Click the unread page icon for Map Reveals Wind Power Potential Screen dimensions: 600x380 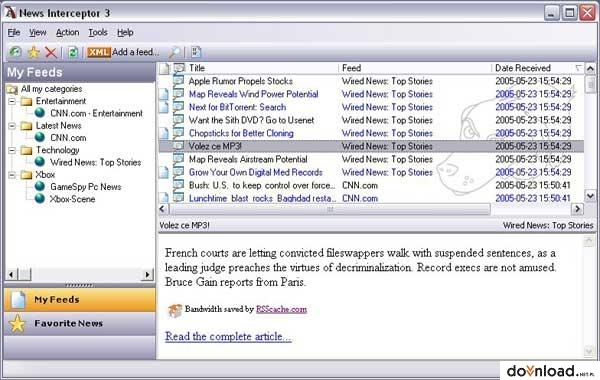164,94
